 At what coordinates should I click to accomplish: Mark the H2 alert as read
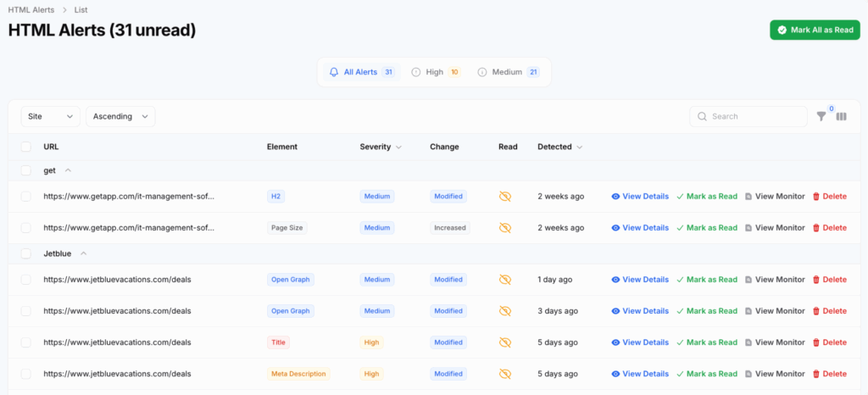pos(707,197)
